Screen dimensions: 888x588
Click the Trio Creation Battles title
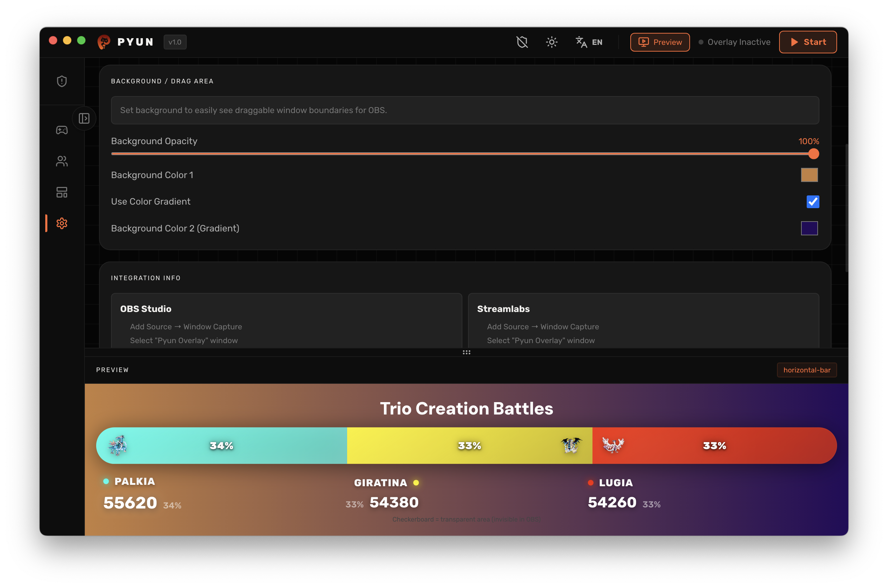click(466, 408)
